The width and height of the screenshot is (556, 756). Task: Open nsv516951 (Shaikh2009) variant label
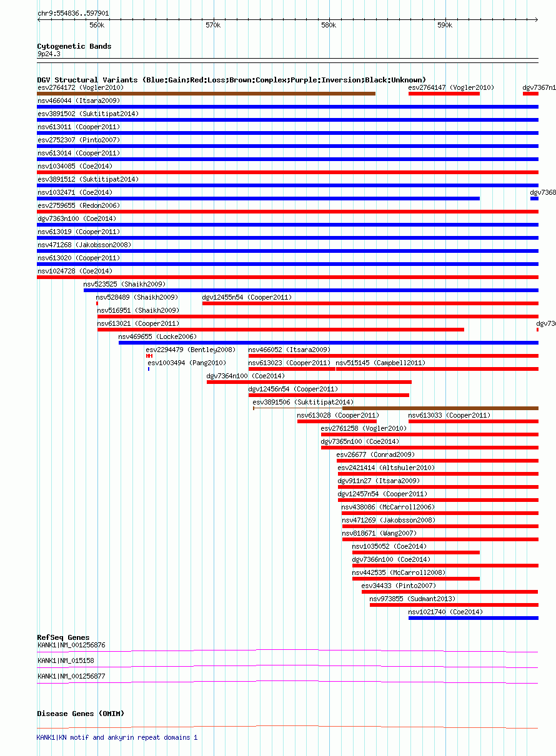point(138,310)
